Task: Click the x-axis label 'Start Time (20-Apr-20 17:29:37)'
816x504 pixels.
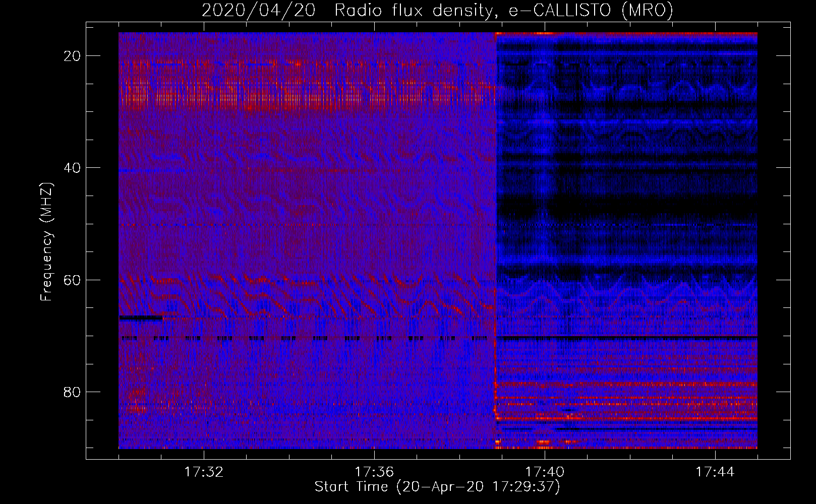Action: [x=437, y=487]
